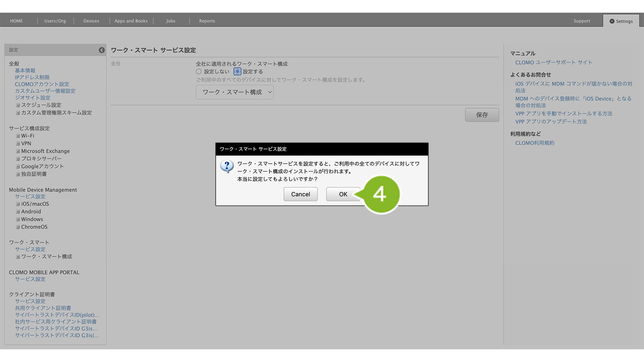Click the 保存 save button

(482, 115)
